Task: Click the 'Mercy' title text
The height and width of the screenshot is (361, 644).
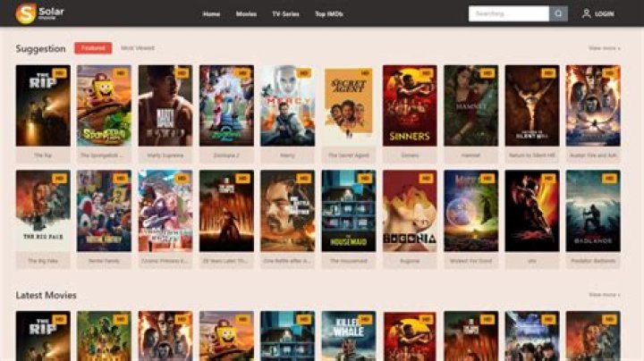Action: 287,155
